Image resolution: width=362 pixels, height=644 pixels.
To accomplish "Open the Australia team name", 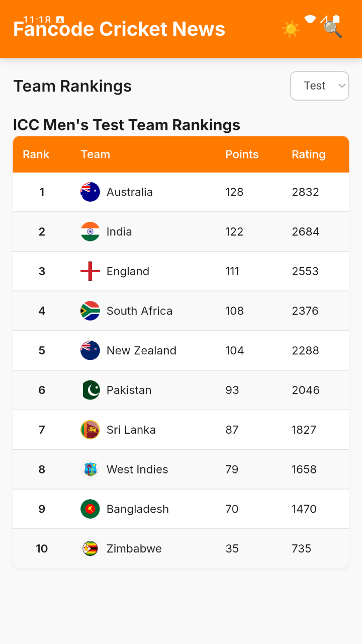I will 130,192.
